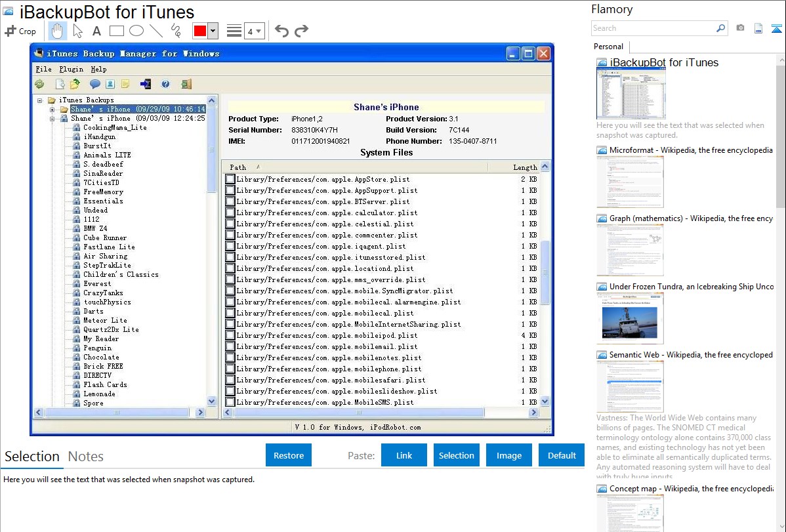The width and height of the screenshot is (786, 532).
Task: Open the Microformat Wikipedia snapshot thumbnail
Action: 630,182
